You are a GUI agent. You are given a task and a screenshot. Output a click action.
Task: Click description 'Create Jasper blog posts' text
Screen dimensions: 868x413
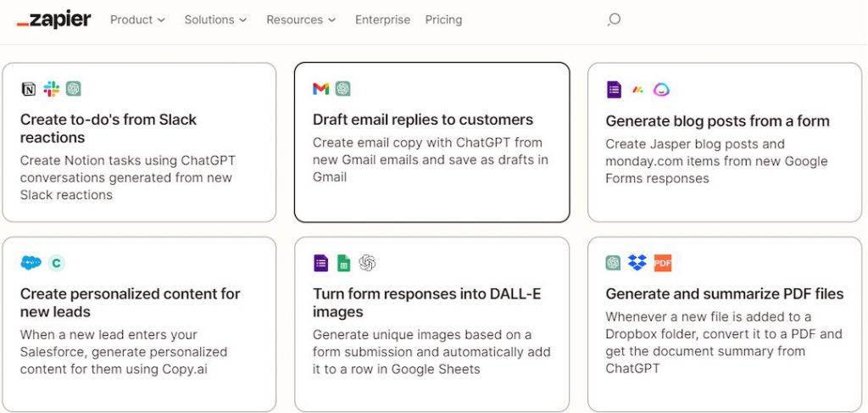pyautogui.click(x=682, y=144)
